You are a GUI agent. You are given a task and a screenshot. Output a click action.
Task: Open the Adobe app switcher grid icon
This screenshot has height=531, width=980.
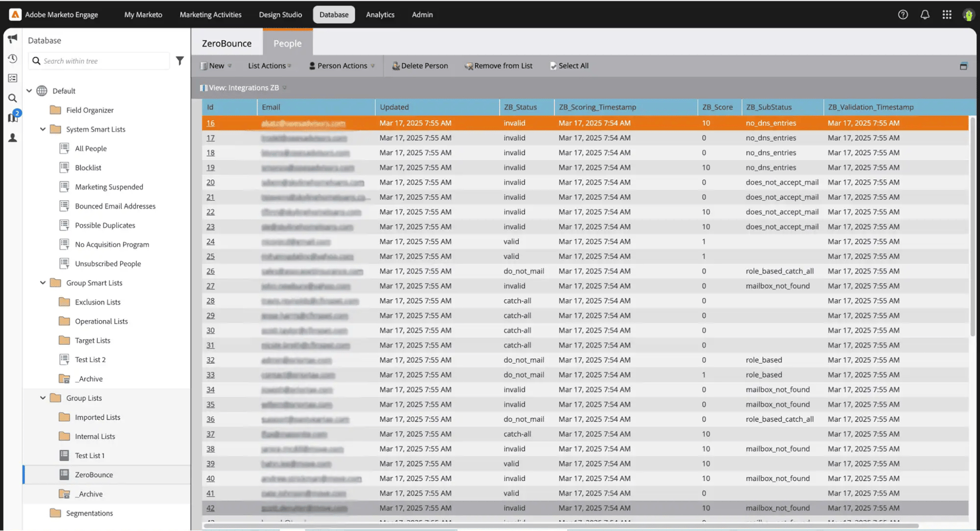tap(946, 14)
